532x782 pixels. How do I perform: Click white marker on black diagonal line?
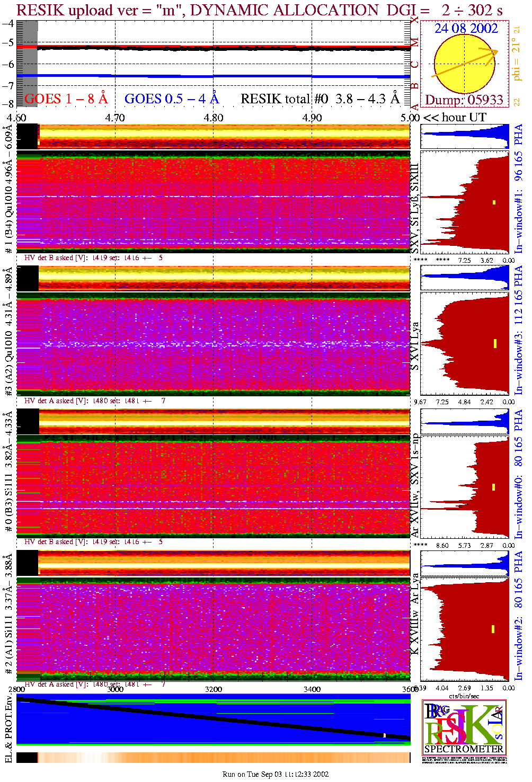[385, 735]
